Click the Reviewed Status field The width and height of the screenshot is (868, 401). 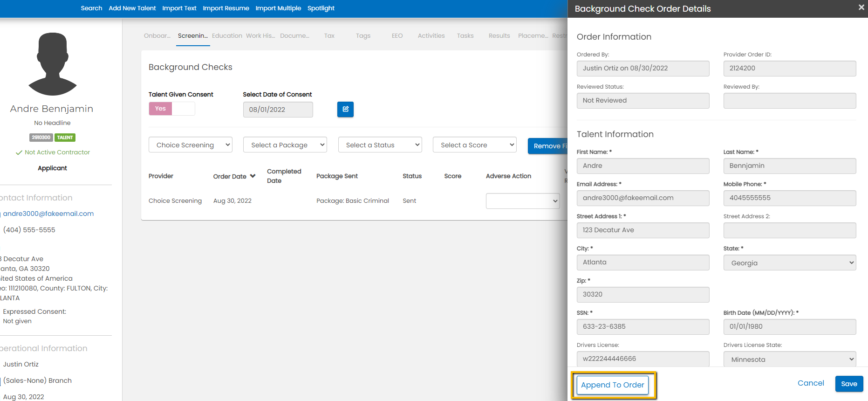pyautogui.click(x=643, y=101)
